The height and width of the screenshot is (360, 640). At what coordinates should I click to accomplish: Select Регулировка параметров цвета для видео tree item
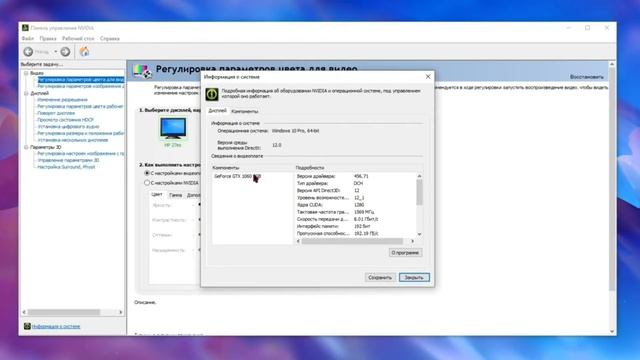click(81, 80)
